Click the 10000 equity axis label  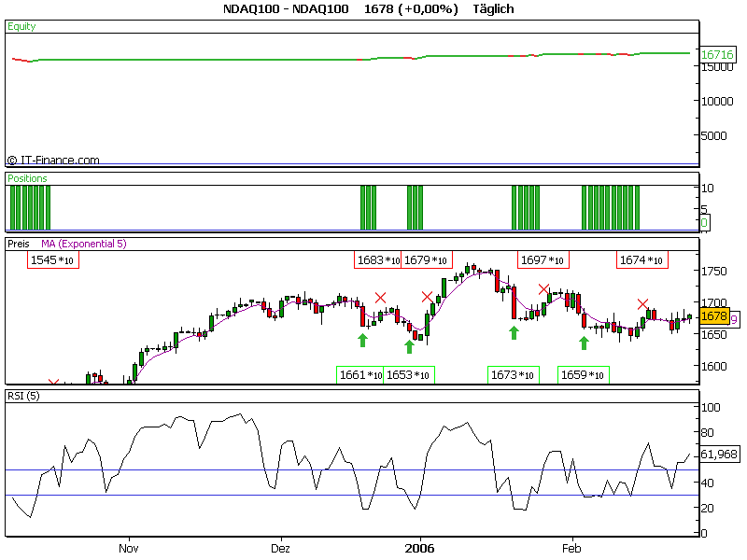pyautogui.click(x=716, y=102)
